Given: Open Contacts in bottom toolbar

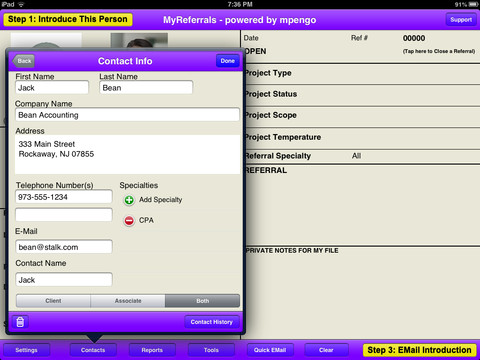Looking at the screenshot, I should [93, 350].
